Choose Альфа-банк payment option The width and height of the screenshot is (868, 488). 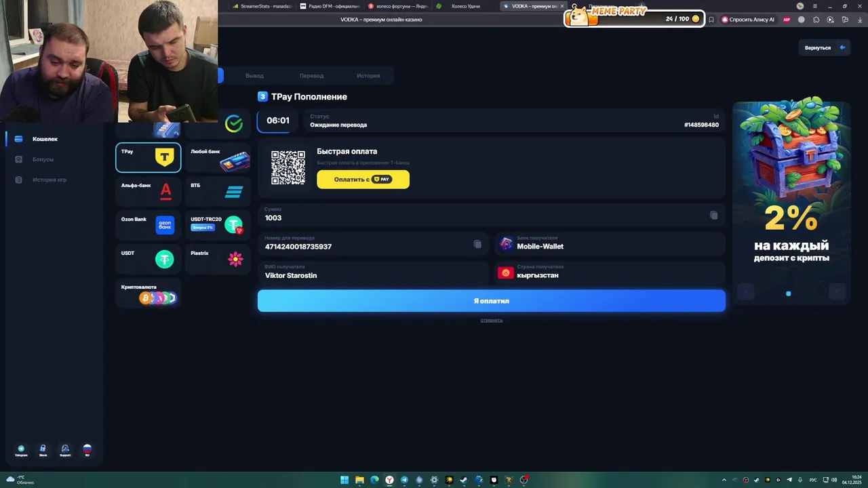click(149, 191)
